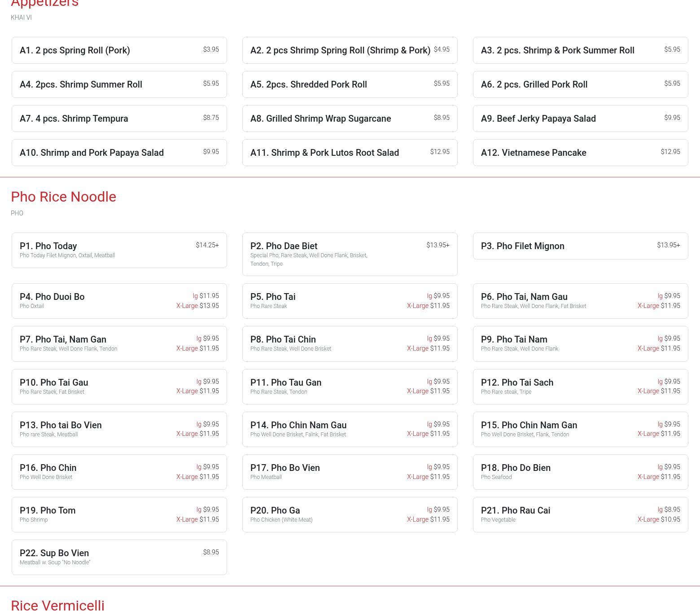Click the "Pho Rice Noodle" section heading
Image resolution: width=700 pixels, height=615 pixels.
pyautogui.click(x=63, y=197)
